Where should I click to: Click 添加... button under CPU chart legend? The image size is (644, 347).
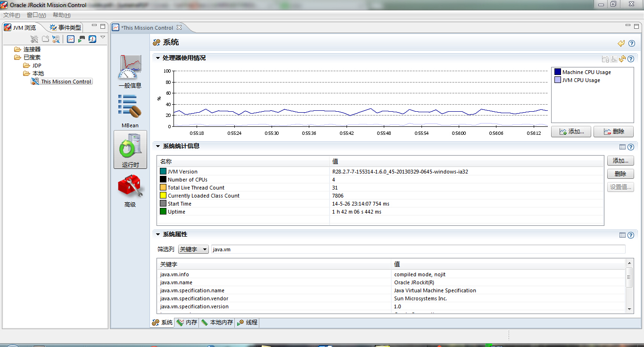coord(571,132)
